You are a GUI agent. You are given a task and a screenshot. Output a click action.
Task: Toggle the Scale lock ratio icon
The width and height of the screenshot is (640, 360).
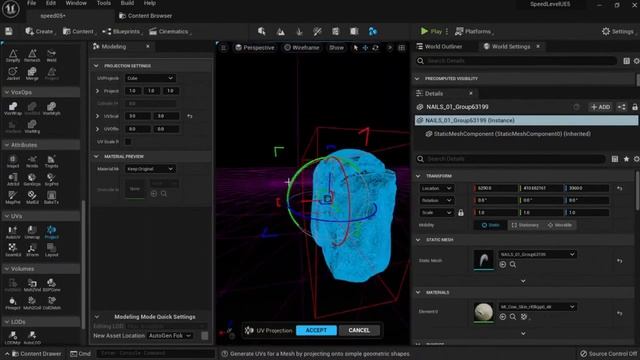pos(460,213)
